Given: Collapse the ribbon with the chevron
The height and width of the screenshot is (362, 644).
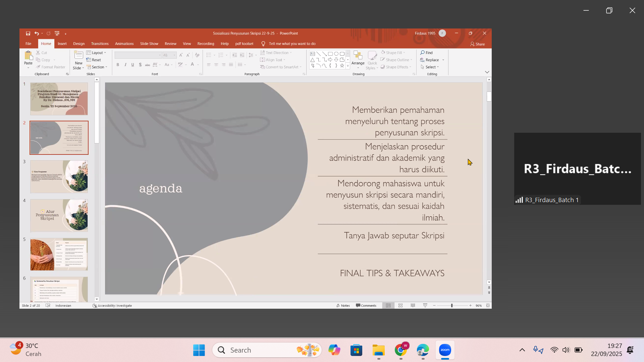Looking at the screenshot, I should click(x=487, y=72).
